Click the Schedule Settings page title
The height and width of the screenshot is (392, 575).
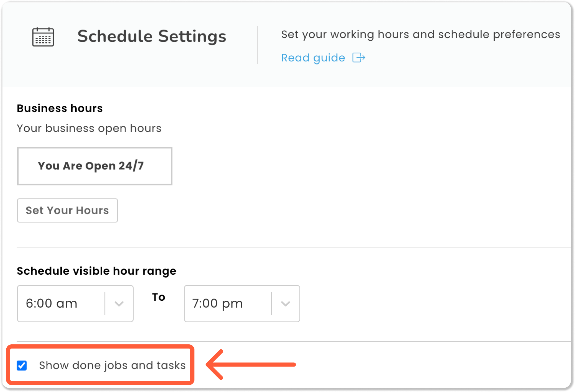pyautogui.click(x=152, y=36)
